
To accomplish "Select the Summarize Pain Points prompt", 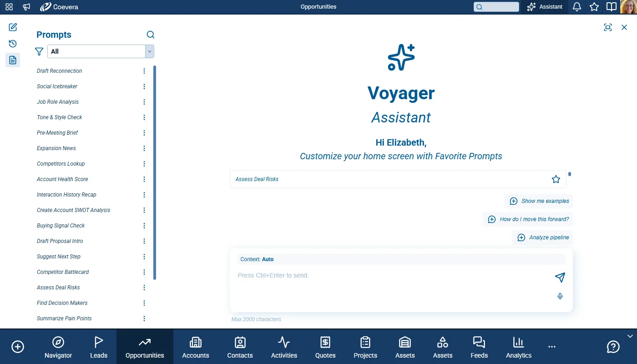I will point(64,318).
